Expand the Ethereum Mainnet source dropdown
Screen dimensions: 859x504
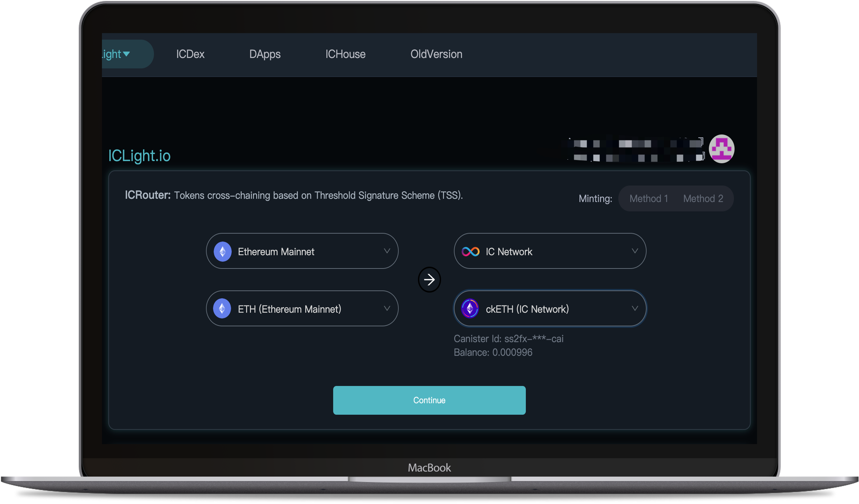click(387, 251)
